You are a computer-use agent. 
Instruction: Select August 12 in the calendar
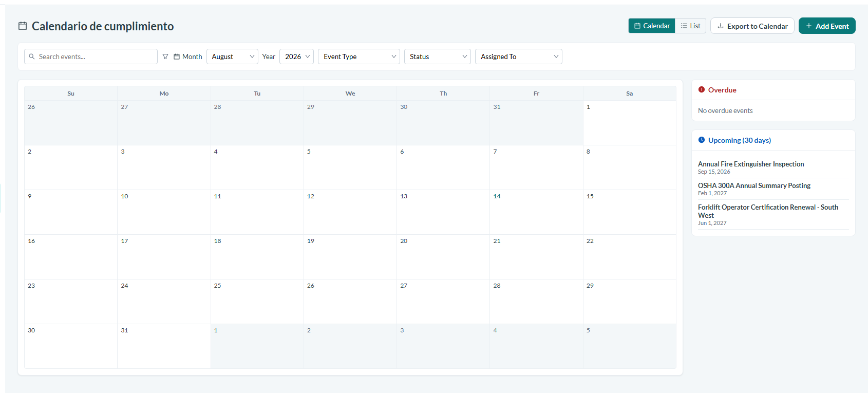coord(350,212)
